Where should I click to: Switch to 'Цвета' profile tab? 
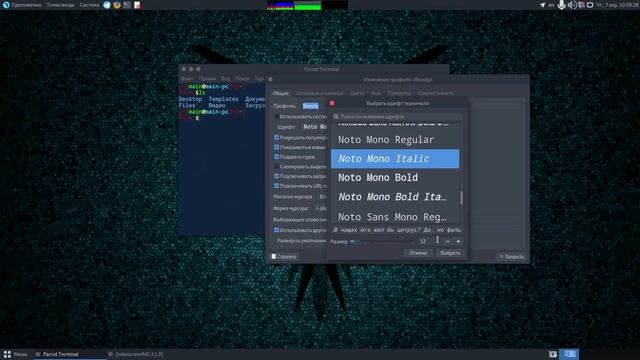coord(357,93)
